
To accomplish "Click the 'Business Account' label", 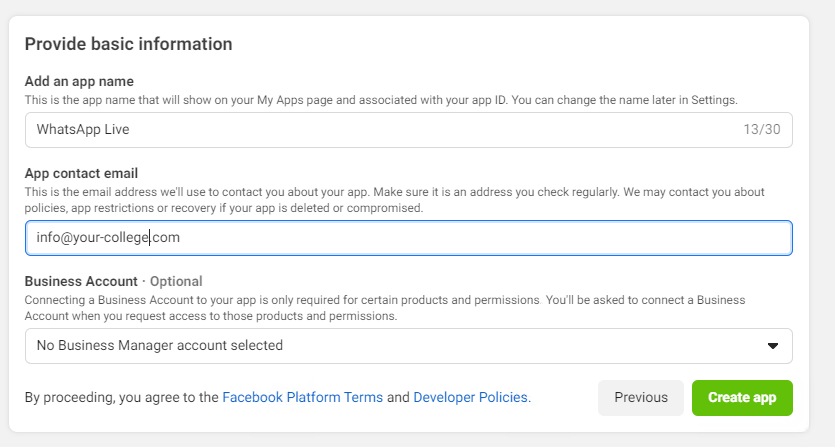I will (x=81, y=281).
